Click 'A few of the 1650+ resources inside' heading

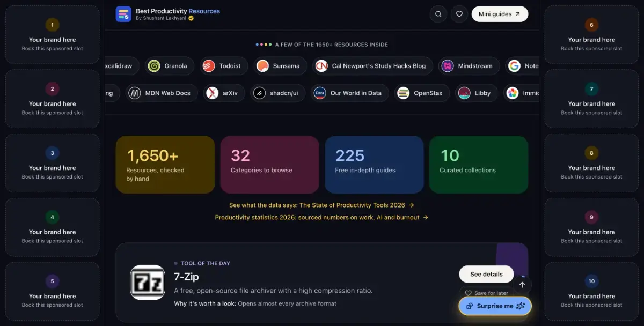(331, 45)
